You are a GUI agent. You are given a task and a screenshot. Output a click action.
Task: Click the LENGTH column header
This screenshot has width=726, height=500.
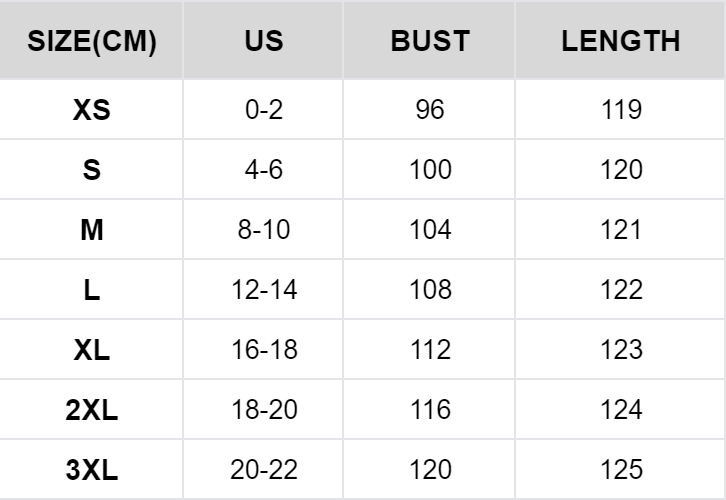621,41
